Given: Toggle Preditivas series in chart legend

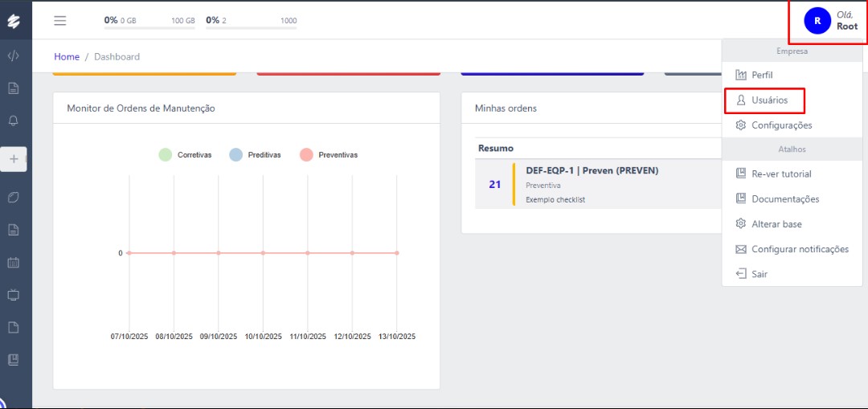Looking at the screenshot, I should click(x=256, y=155).
